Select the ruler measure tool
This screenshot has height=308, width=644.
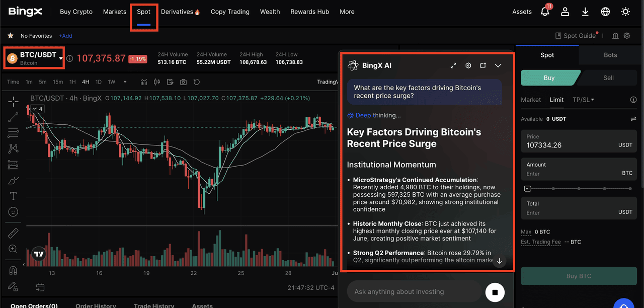[x=13, y=233]
